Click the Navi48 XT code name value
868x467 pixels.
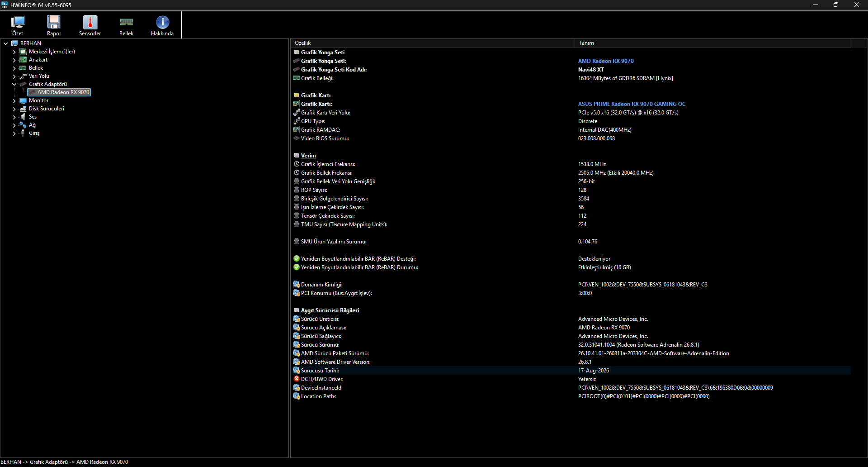click(591, 69)
